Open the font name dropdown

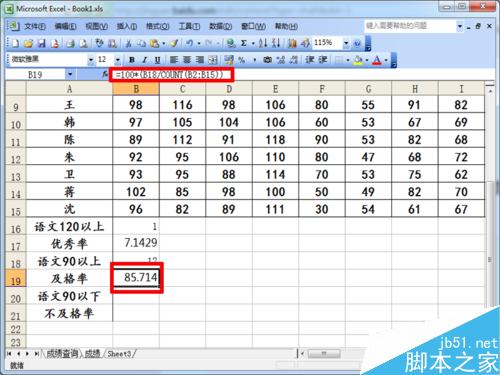pos(91,60)
